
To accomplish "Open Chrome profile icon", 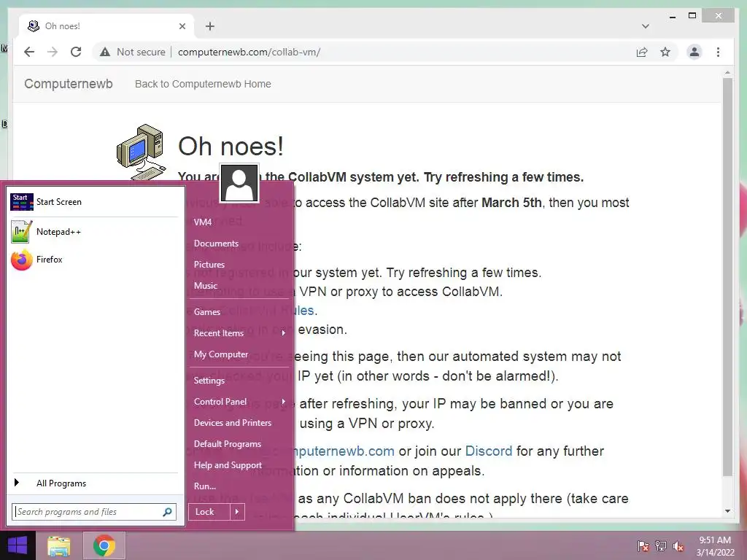I will coord(694,52).
